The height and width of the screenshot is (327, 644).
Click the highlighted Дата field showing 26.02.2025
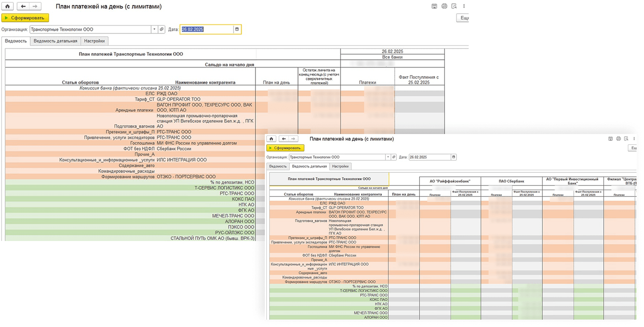pyautogui.click(x=206, y=29)
